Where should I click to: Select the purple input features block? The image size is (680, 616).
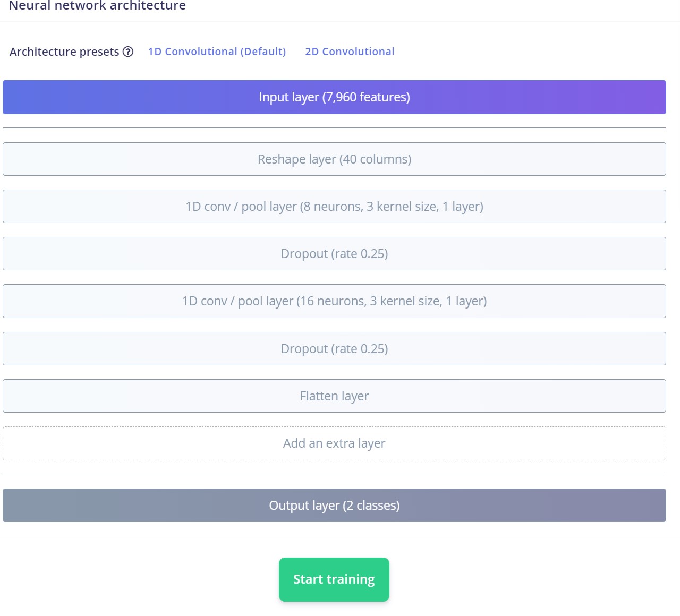coord(334,97)
